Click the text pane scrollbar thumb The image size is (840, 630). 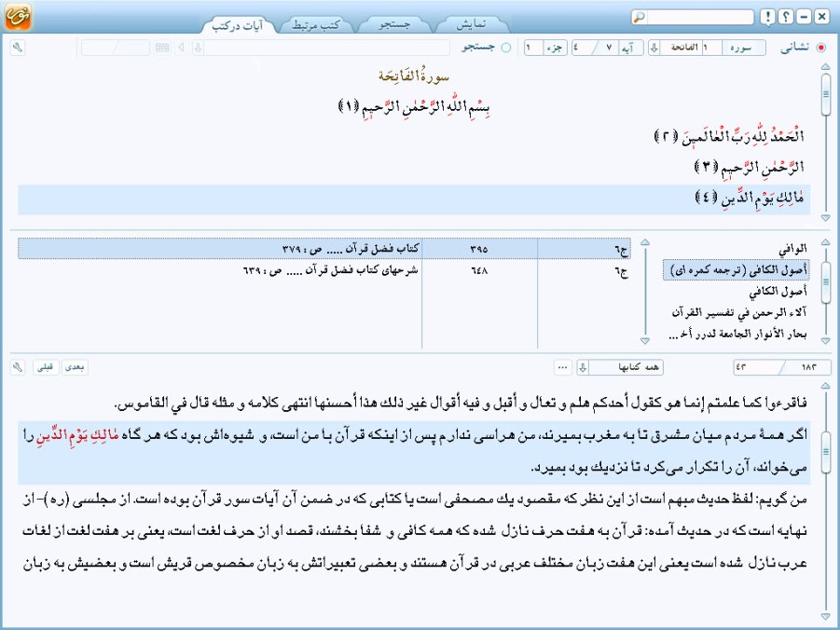pyautogui.click(x=825, y=451)
